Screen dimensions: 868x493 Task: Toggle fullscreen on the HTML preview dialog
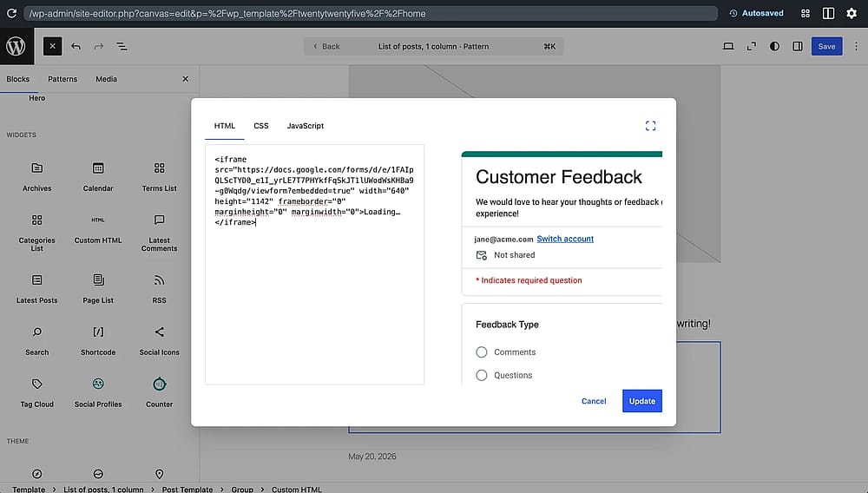click(650, 126)
